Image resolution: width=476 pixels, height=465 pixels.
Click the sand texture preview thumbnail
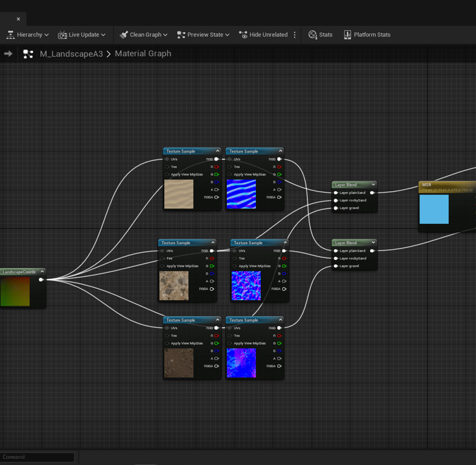(x=178, y=194)
